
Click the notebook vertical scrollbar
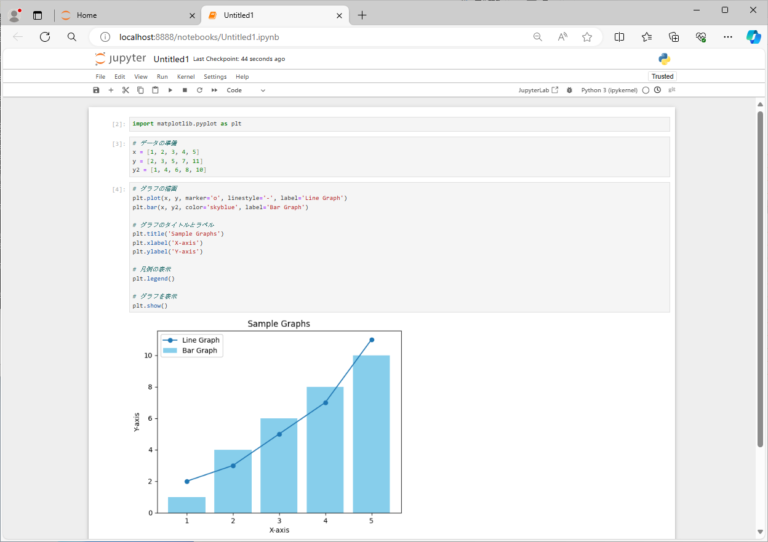[x=760, y=279]
